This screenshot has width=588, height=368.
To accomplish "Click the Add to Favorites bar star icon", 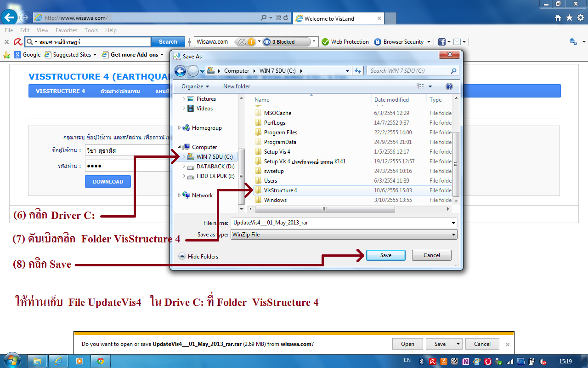I will tap(6, 55).
